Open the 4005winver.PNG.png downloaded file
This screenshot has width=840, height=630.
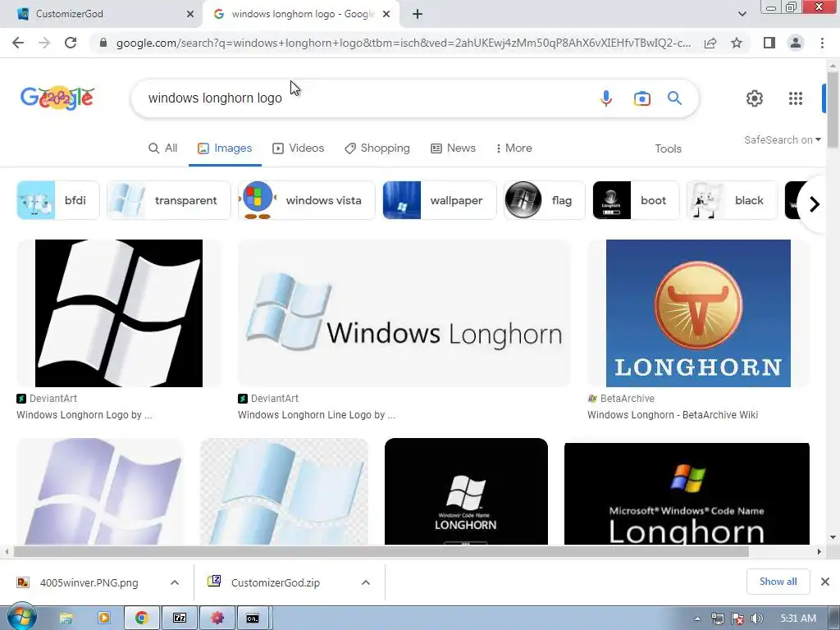(x=89, y=582)
